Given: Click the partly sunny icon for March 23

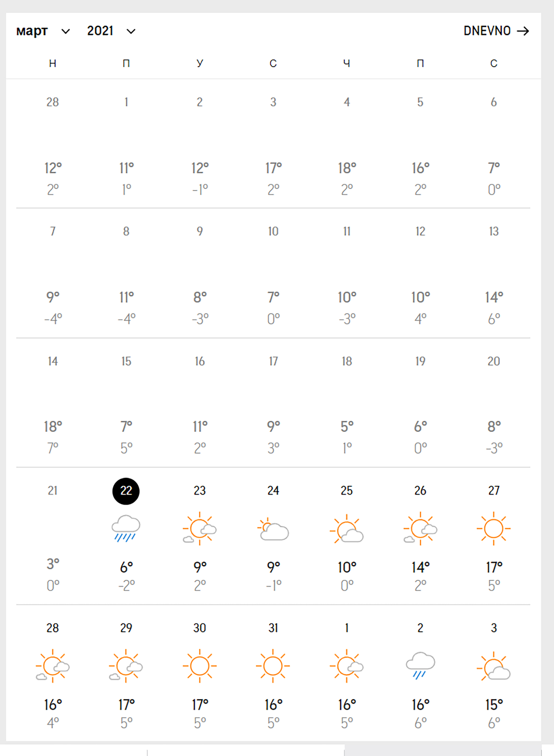Looking at the screenshot, I should pyautogui.click(x=199, y=528).
